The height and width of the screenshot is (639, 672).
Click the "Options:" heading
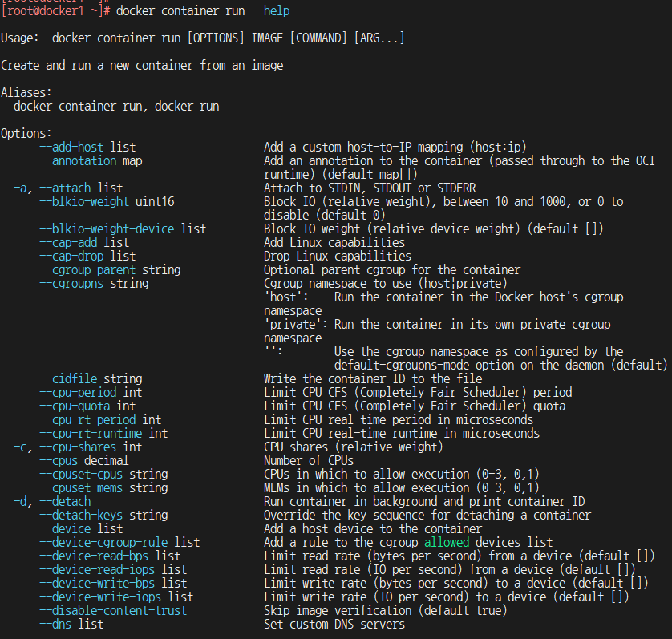point(26,134)
